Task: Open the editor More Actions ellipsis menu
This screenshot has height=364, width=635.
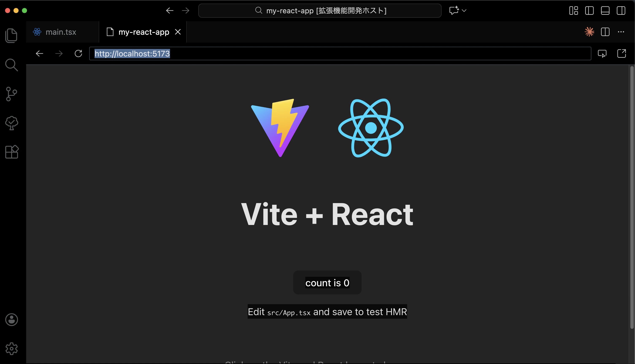Action: [621, 32]
